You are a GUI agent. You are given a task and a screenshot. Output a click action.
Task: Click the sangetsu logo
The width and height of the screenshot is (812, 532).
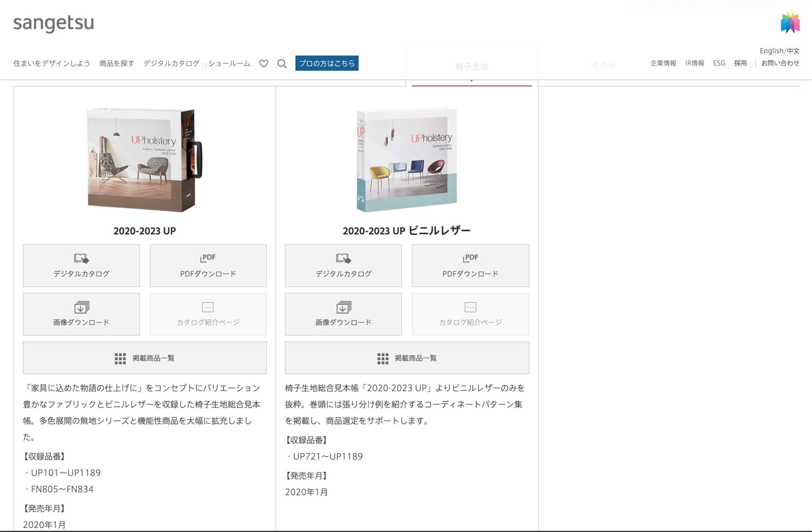[x=54, y=23]
